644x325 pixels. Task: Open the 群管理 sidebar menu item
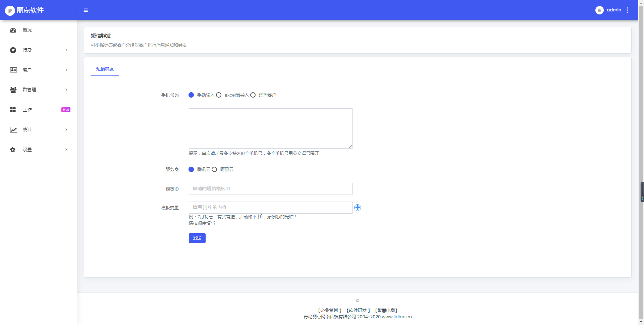[39, 90]
